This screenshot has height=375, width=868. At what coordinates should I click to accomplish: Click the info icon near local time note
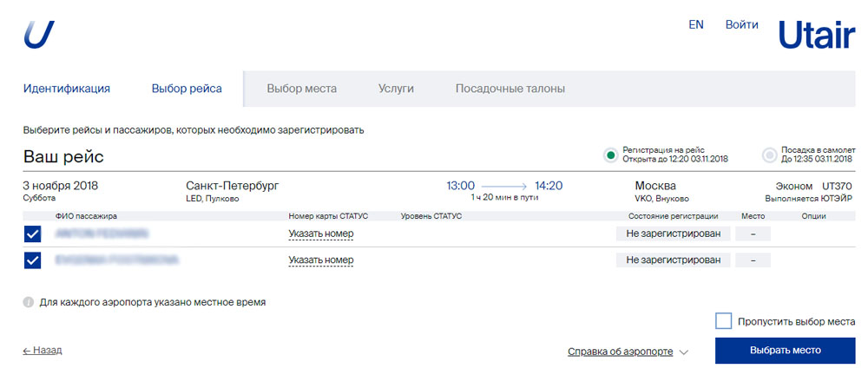click(x=28, y=303)
